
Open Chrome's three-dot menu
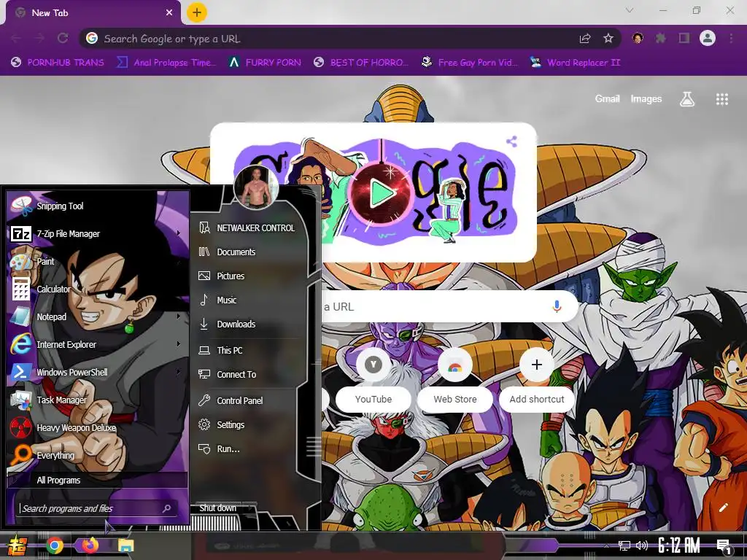(x=731, y=38)
